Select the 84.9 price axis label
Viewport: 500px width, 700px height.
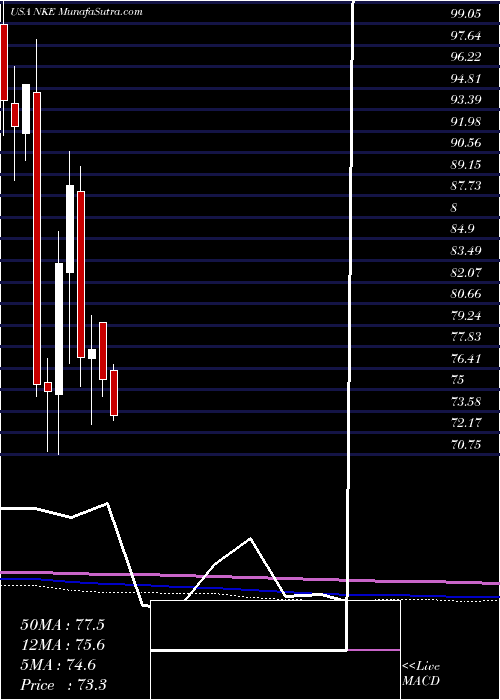coord(462,229)
